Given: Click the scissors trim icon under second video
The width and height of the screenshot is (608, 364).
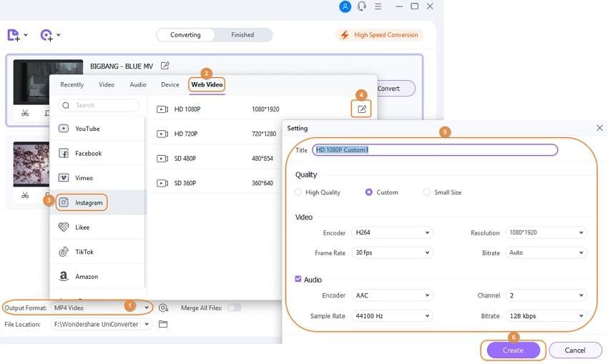Looking at the screenshot, I should point(25,195).
